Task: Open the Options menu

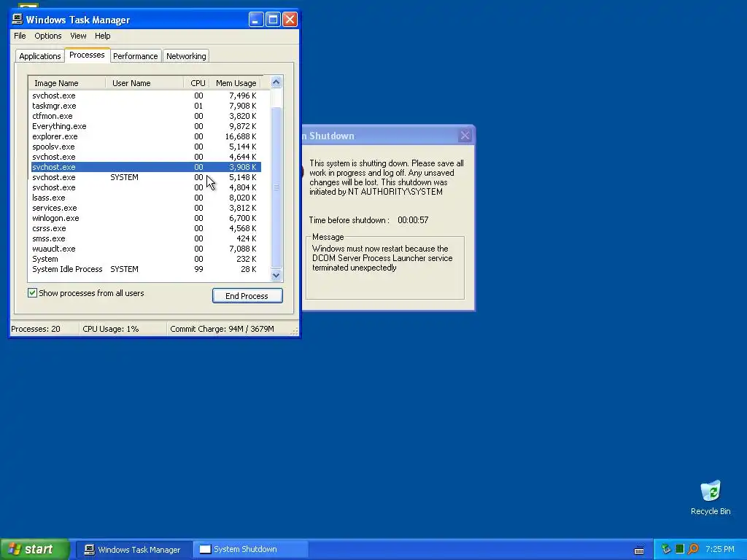Action: click(47, 36)
